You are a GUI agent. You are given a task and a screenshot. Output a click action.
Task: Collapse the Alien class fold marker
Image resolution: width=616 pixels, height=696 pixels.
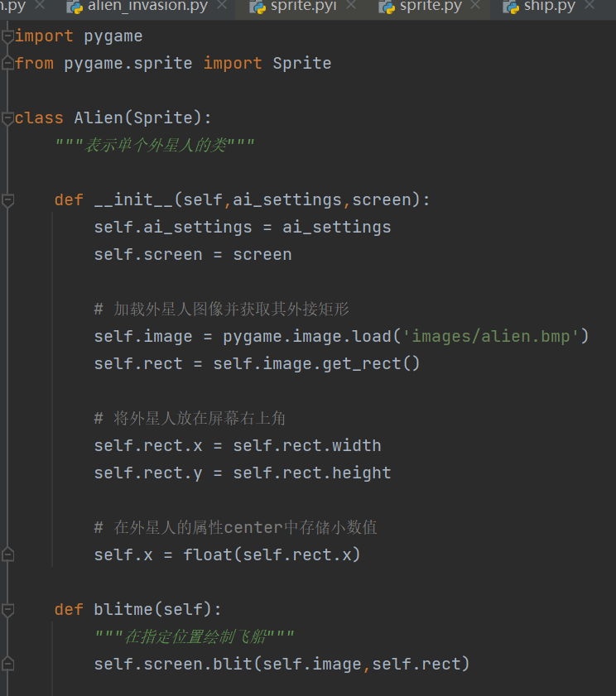pyautogui.click(x=7, y=118)
